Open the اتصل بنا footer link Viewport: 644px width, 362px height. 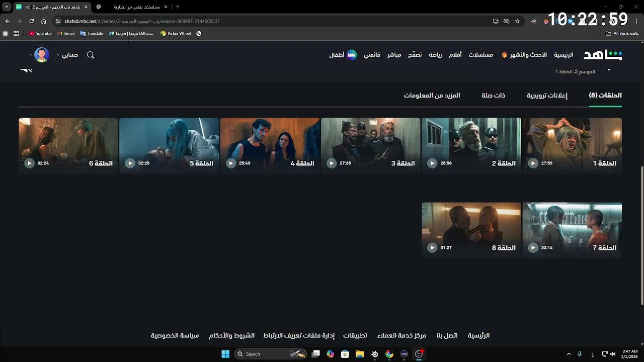pos(447,335)
